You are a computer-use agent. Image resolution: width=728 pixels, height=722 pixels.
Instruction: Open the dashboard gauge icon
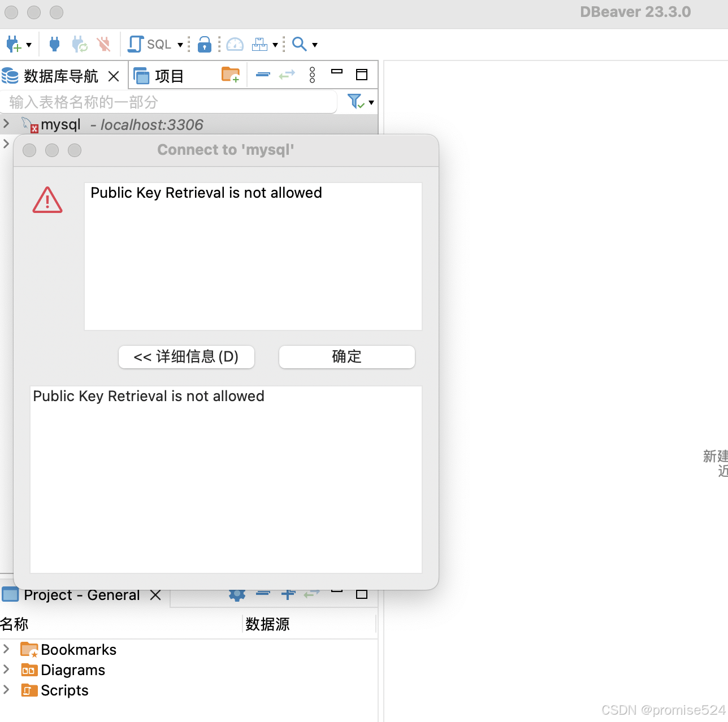coord(235,44)
